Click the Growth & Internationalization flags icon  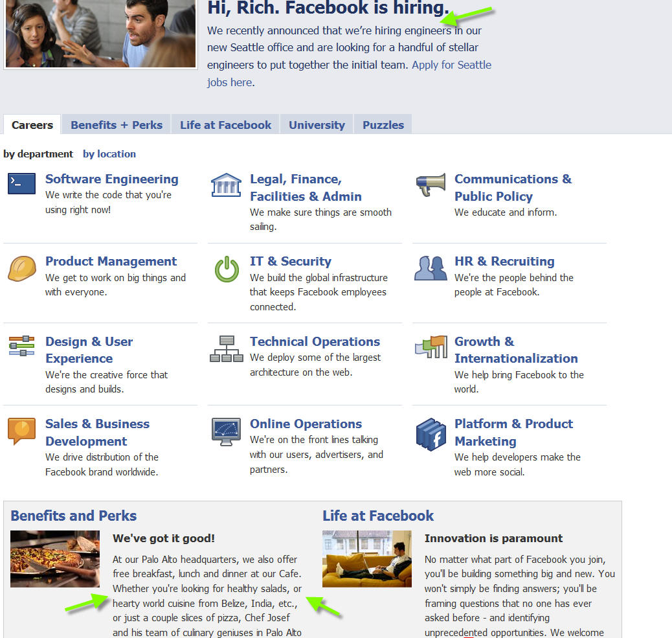(431, 347)
